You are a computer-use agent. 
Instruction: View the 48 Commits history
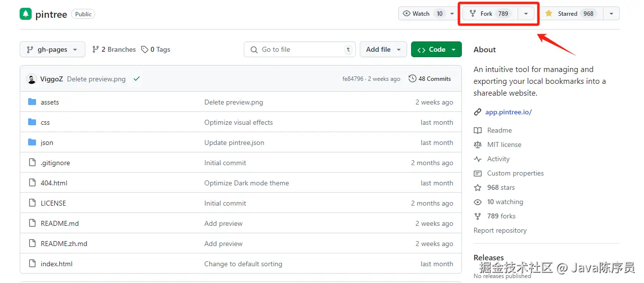click(x=430, y=79)
